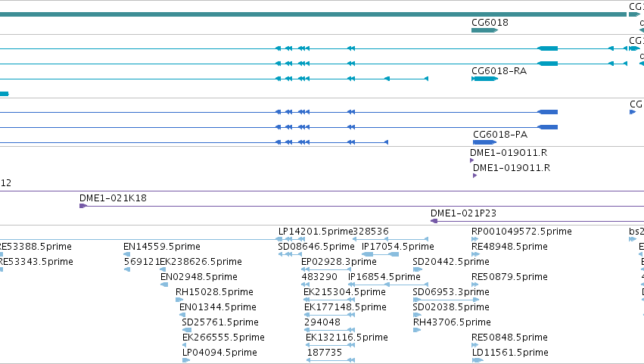
Task: Select the 483290 feature label
Action: [319, 277]
